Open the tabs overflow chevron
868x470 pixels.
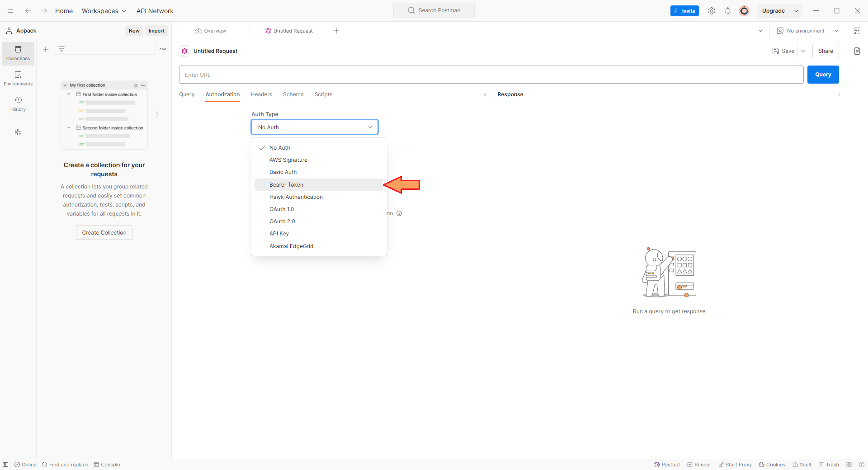click(760, 31)
